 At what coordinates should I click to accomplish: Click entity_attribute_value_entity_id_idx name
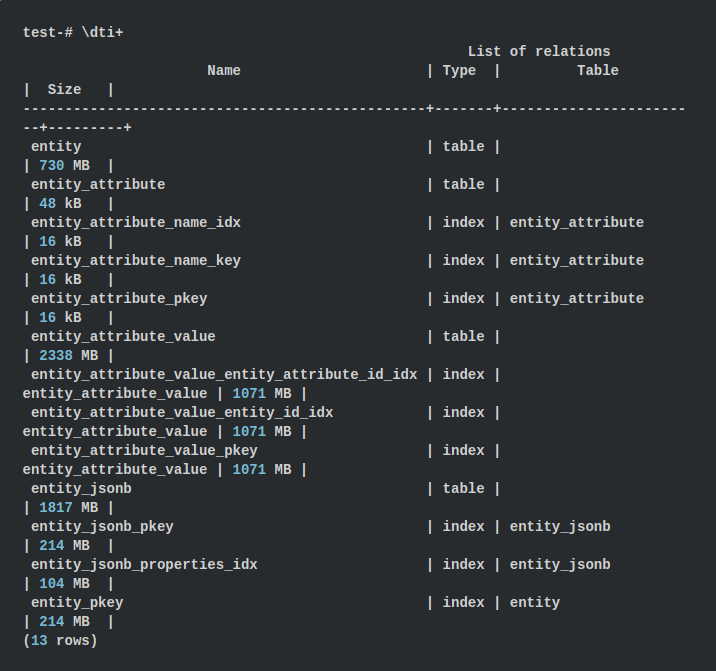coord(182,413)
